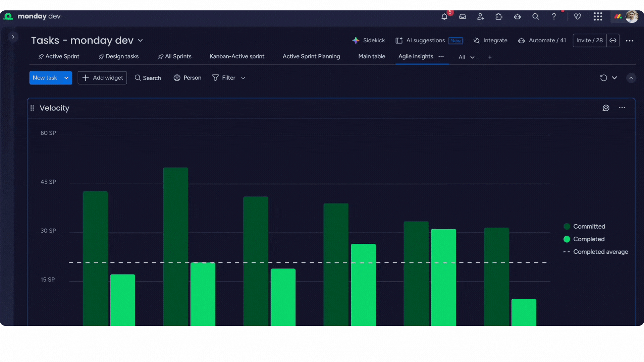Open the user profile avatar
The height and width of the screenshot is (362, 644).
click(632, 16)
